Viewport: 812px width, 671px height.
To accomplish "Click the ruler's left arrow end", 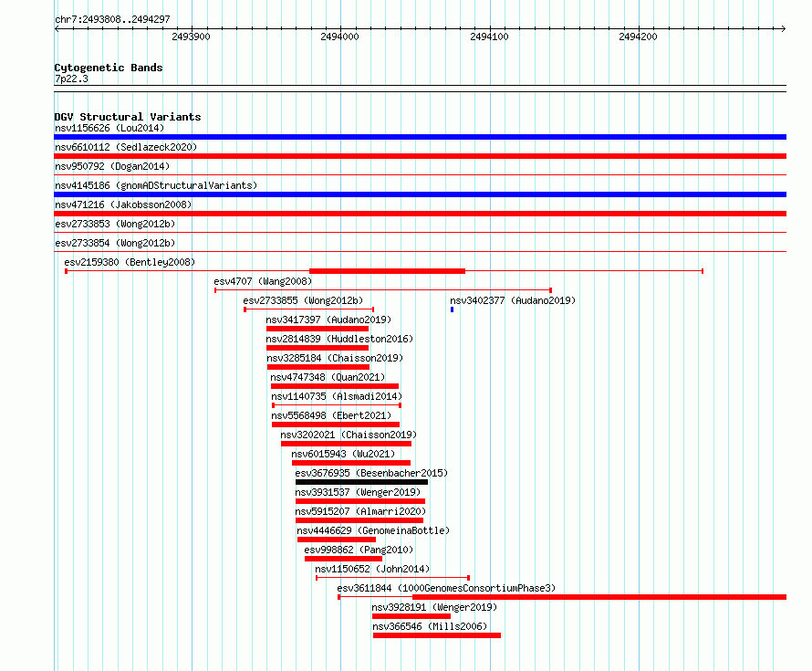I will click(57, 28).
